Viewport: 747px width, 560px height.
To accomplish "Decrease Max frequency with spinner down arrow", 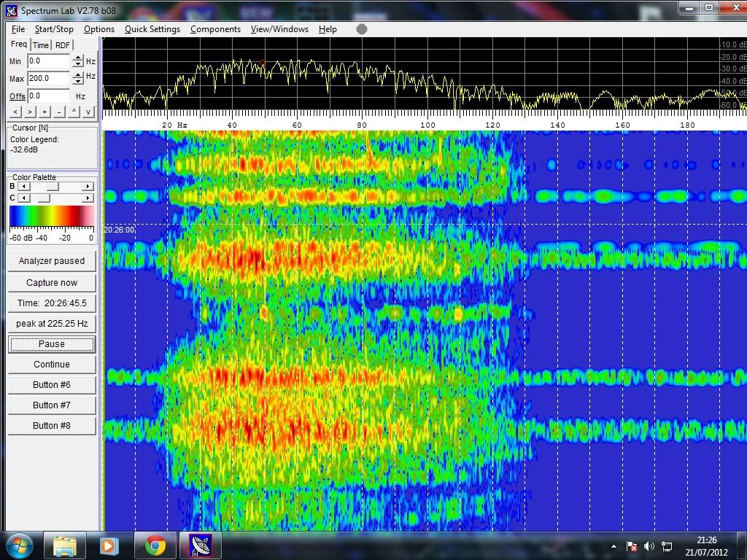I will [x=77, y=82].
